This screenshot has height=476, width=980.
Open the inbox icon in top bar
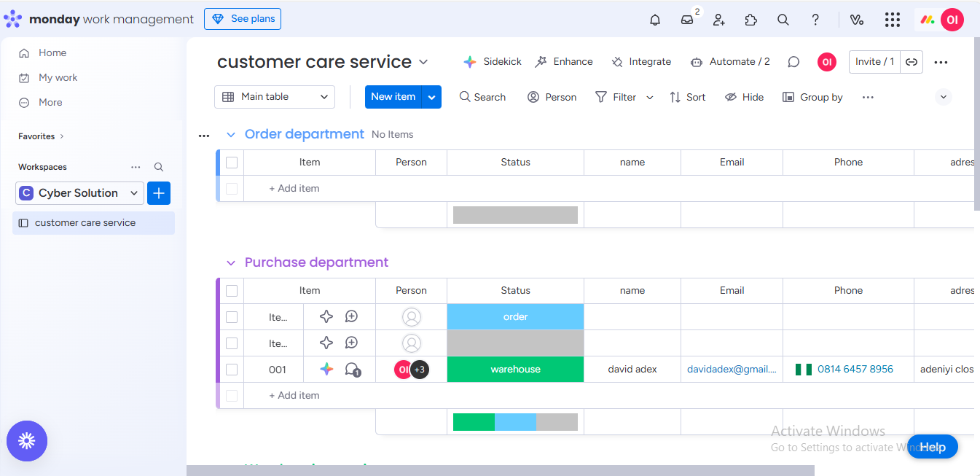pyautogui.click(x=687, y=20)
